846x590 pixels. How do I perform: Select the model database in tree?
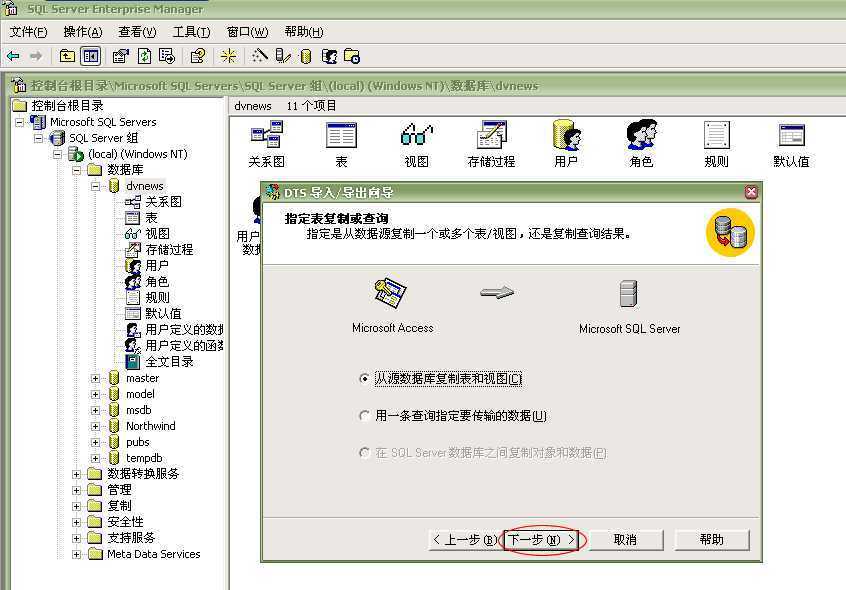tap(140, 394)
